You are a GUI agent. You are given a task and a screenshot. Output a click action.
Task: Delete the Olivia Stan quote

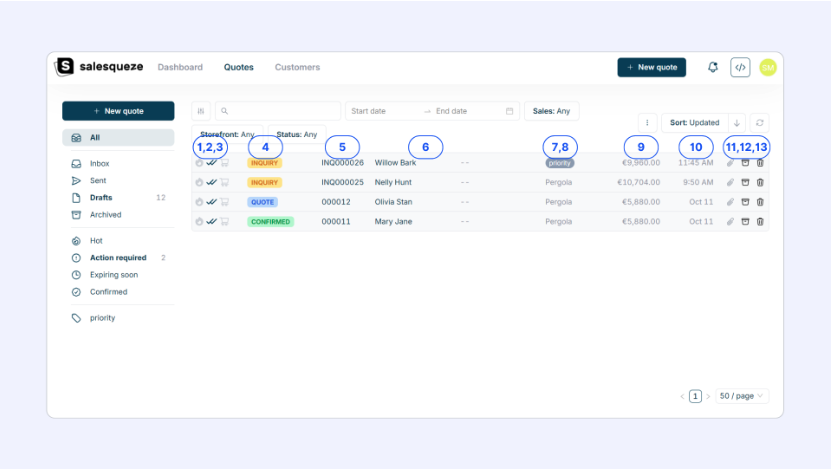tap(760, 202)
